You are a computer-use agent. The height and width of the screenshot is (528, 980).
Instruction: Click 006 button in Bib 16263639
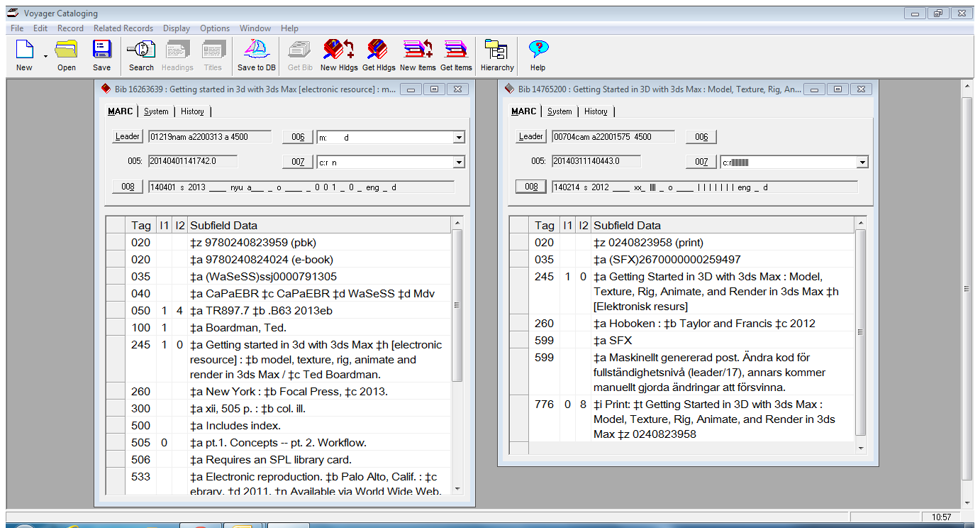[x=298, y=137]
